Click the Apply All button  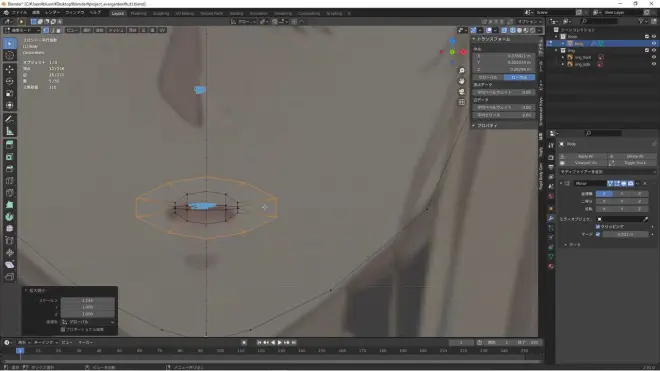click(x=583, y=156)
